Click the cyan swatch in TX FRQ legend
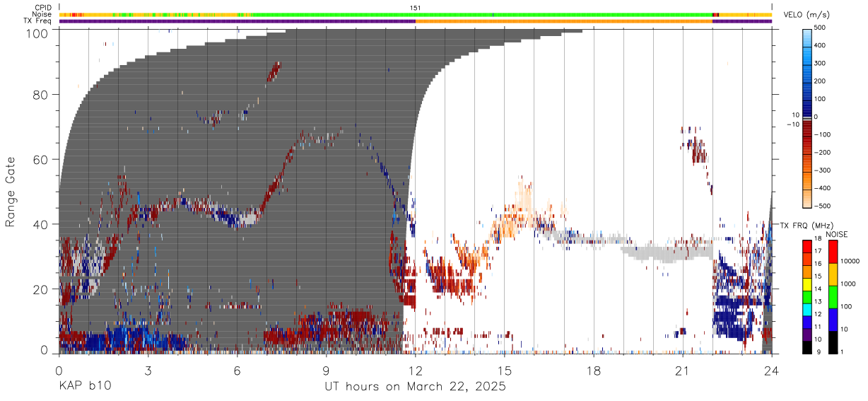 806,308
